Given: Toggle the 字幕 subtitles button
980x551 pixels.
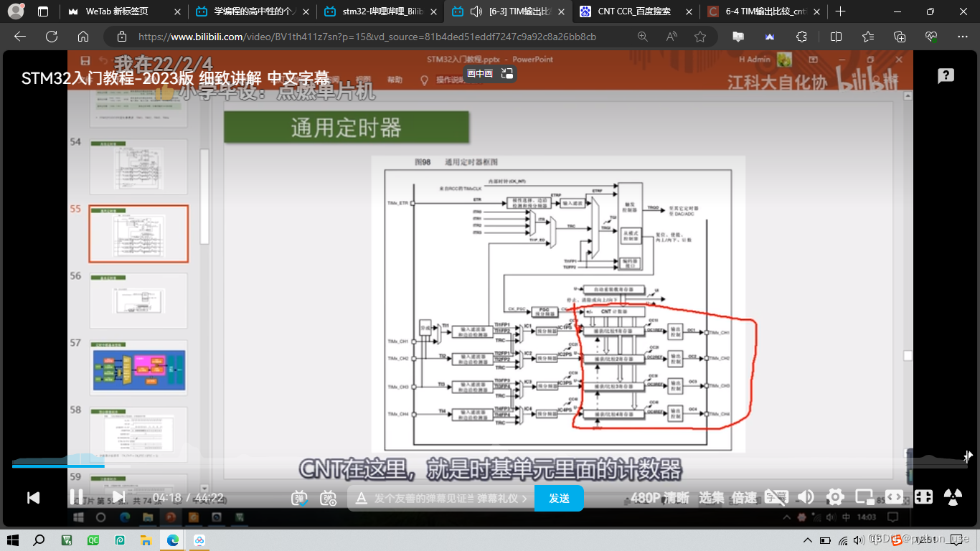Looking at the screenshot, I should click(x=776, y=497).
